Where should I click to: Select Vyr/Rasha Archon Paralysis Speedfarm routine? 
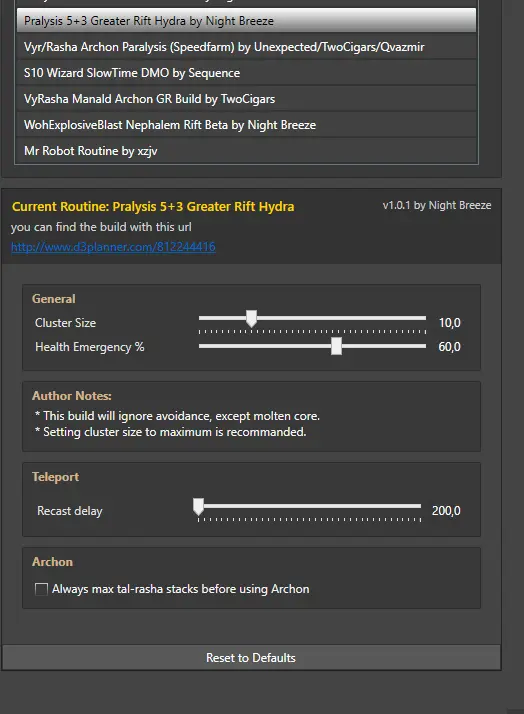point(246,47)
